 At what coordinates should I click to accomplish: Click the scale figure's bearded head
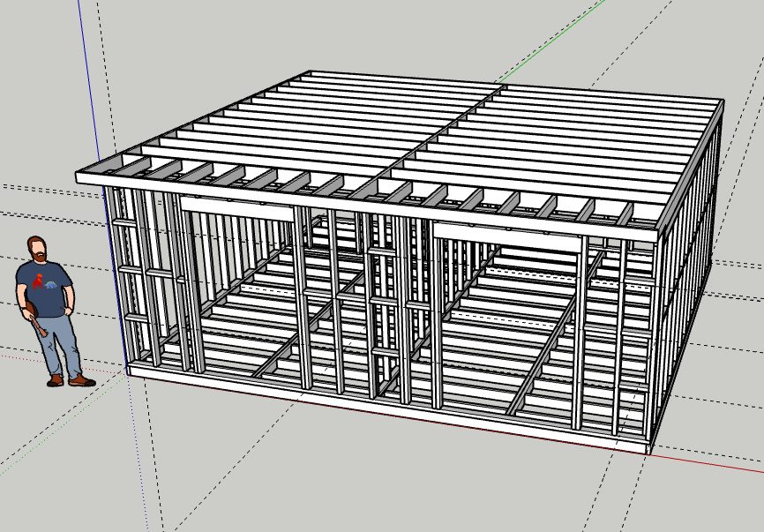(37, 249)
